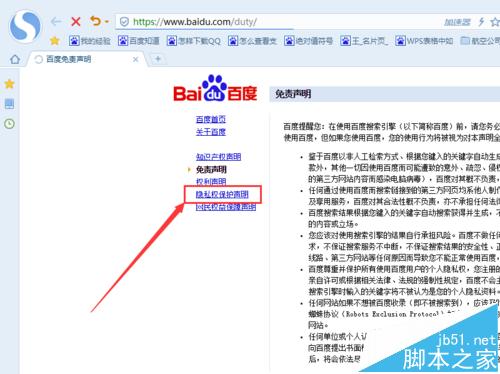The image size is (500, 374).
Task: Open the link below 隐私权保护声明
Action: (226, 207)
